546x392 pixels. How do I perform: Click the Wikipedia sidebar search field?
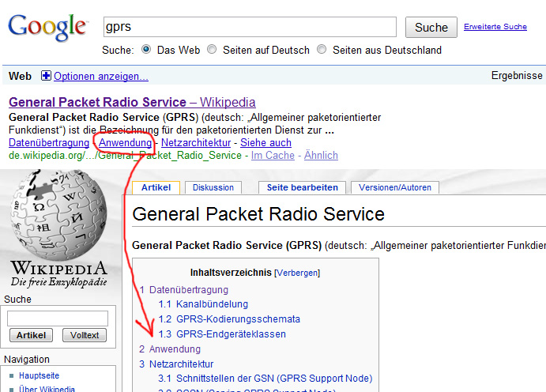pos(58,318)
